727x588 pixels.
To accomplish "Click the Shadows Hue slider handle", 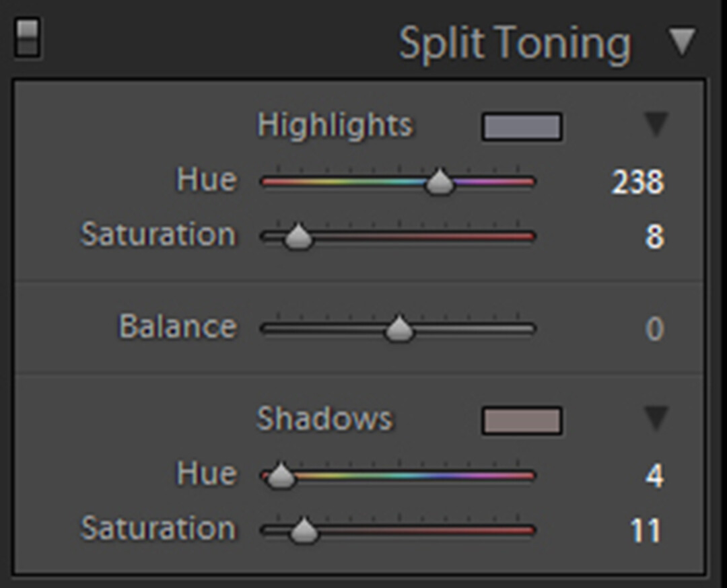I will 281,476.
